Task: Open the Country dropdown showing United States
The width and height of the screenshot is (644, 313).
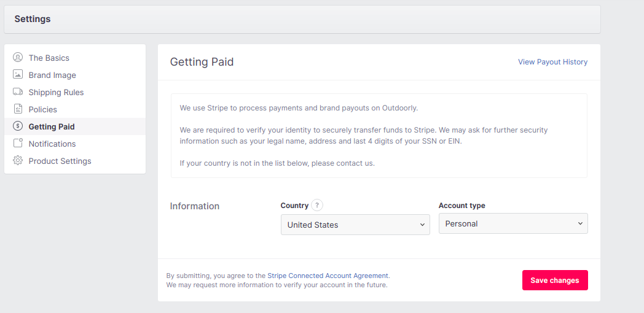Action: (x=355, y=225)
